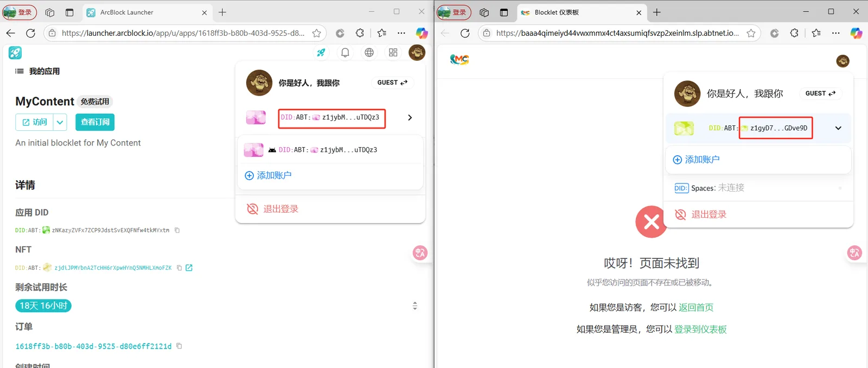Open workspaces icon in ArcBlock Launcher window
Image resolution: width=868 pixels, height=368 pixels.
[50, 12]
